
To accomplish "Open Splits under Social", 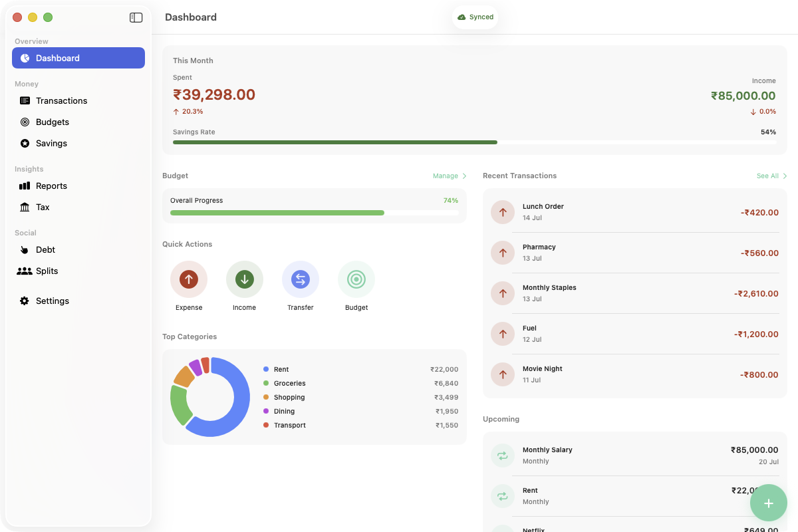I will click(78, 271).
